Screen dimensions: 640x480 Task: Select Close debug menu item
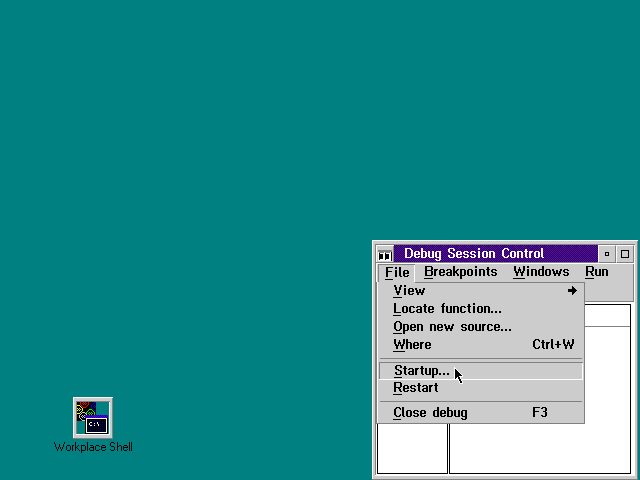click(481, 413)
